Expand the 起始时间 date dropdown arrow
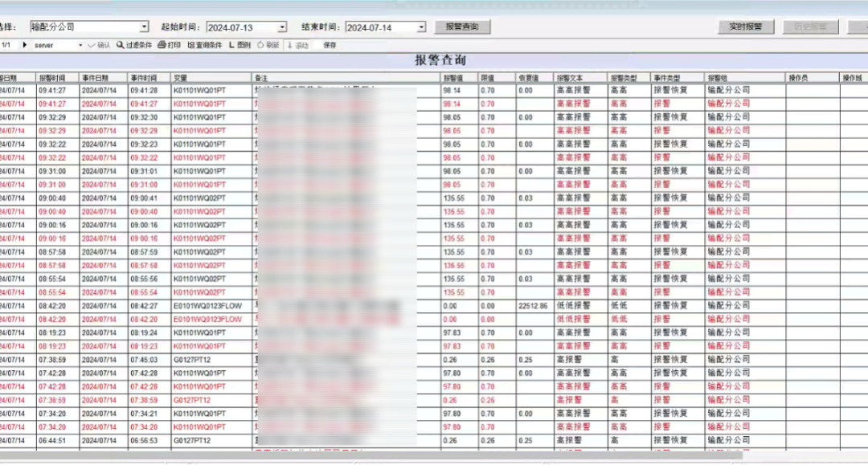Viewport: 868px width, 465px height. 282,27
